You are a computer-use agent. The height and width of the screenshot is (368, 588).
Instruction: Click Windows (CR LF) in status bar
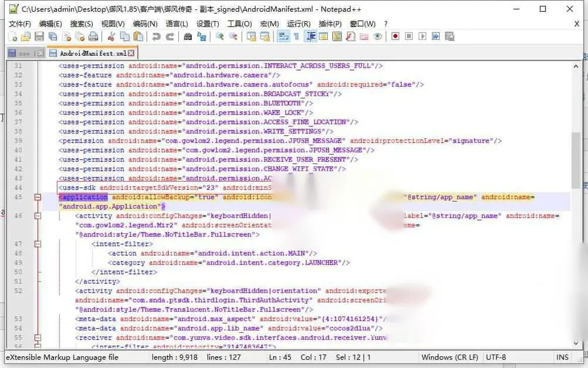tap(450, 357)
